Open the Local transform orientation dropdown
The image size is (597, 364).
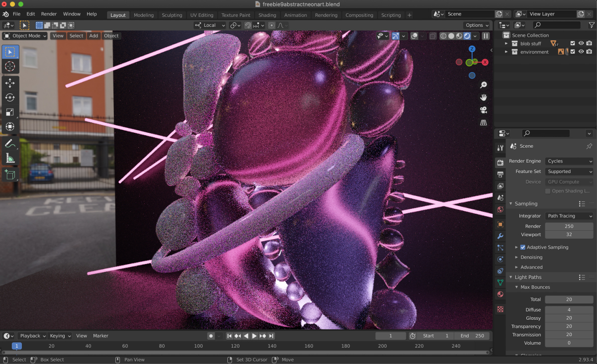[x=210, y=25]
